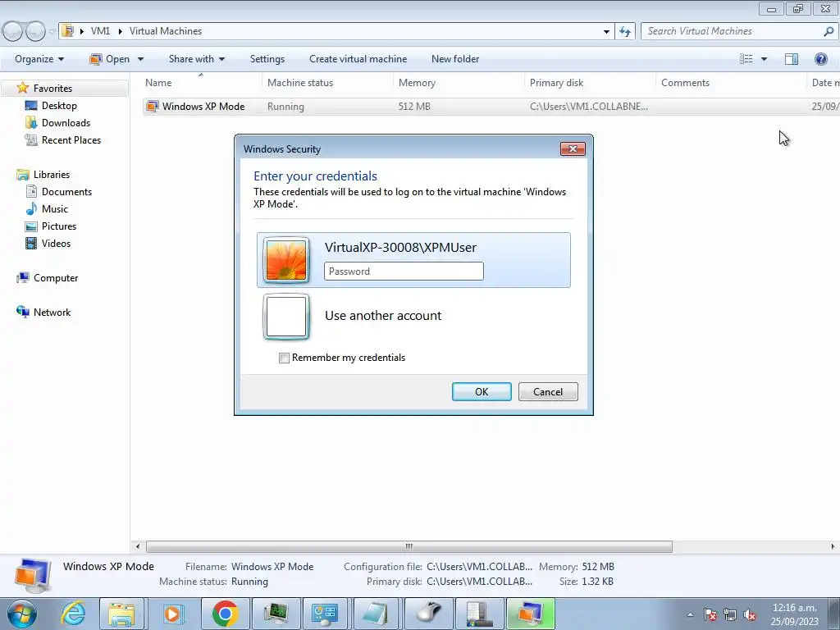The height and width of the screenshot is (630, 840).
Task: Select Network in navigation pane
Action: pyautogui.click(x=52, y=313)
